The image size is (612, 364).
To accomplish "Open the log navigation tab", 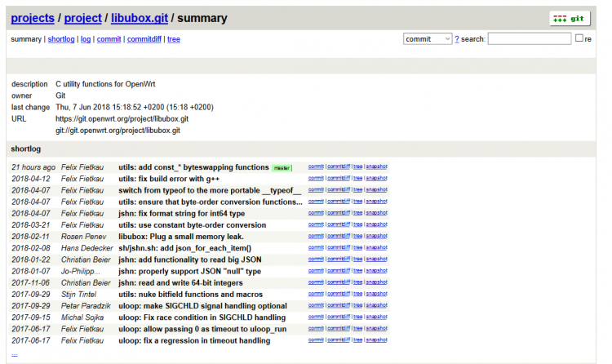I will click(x=85, y=39).
